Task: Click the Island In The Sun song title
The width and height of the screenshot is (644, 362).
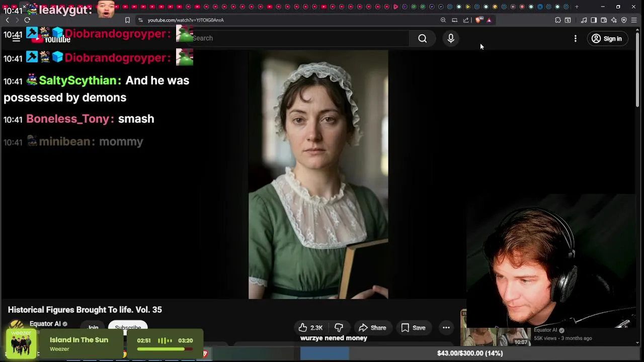Action: (x=79, y=340)
